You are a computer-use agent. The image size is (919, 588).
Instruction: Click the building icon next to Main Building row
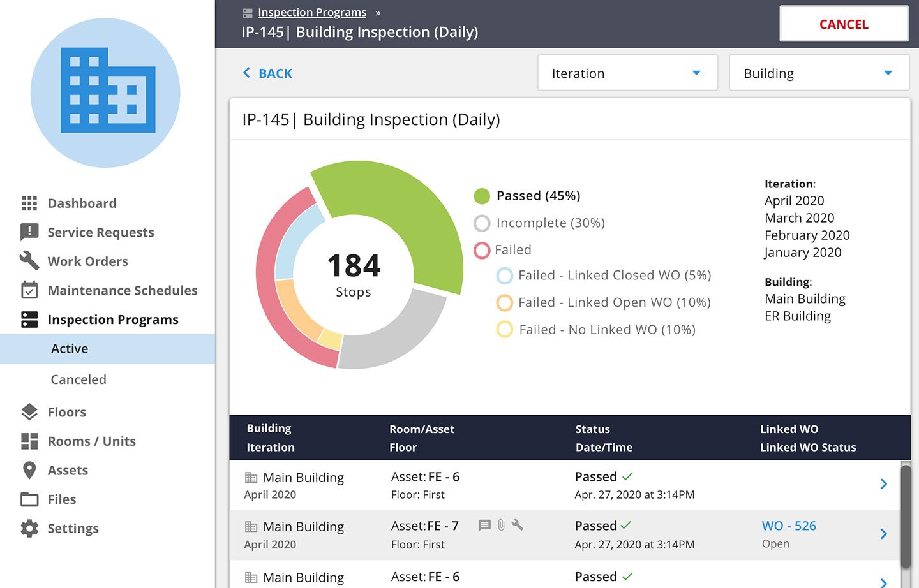251,477
